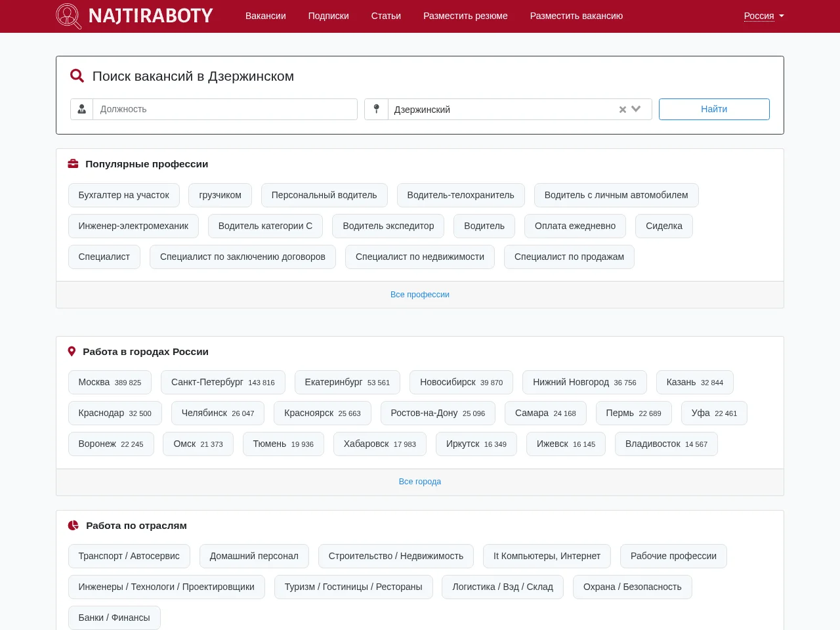The width and height of the screenshot is (840, 630).
Task: Click the Найти search button
Action: pos(714,109)
